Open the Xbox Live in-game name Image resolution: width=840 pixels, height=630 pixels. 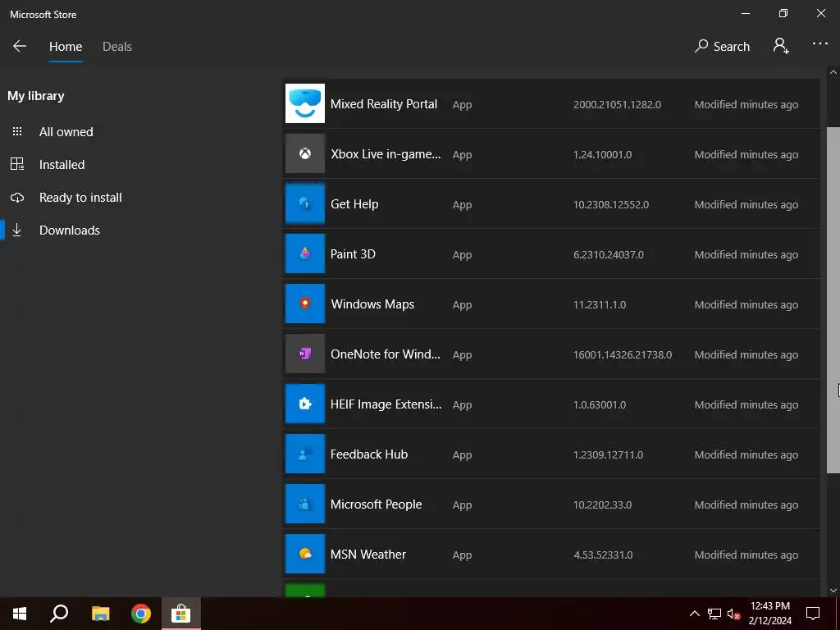point(386,154)
